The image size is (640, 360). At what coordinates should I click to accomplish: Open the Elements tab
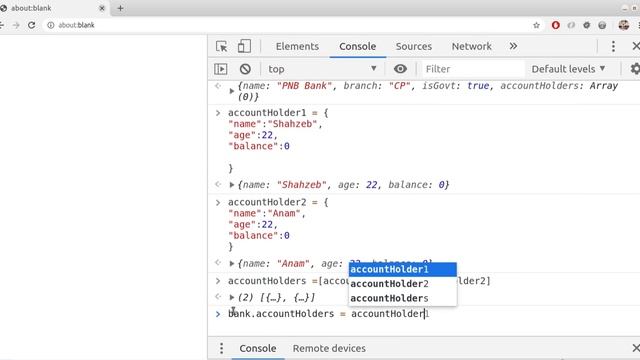point(297,47)
